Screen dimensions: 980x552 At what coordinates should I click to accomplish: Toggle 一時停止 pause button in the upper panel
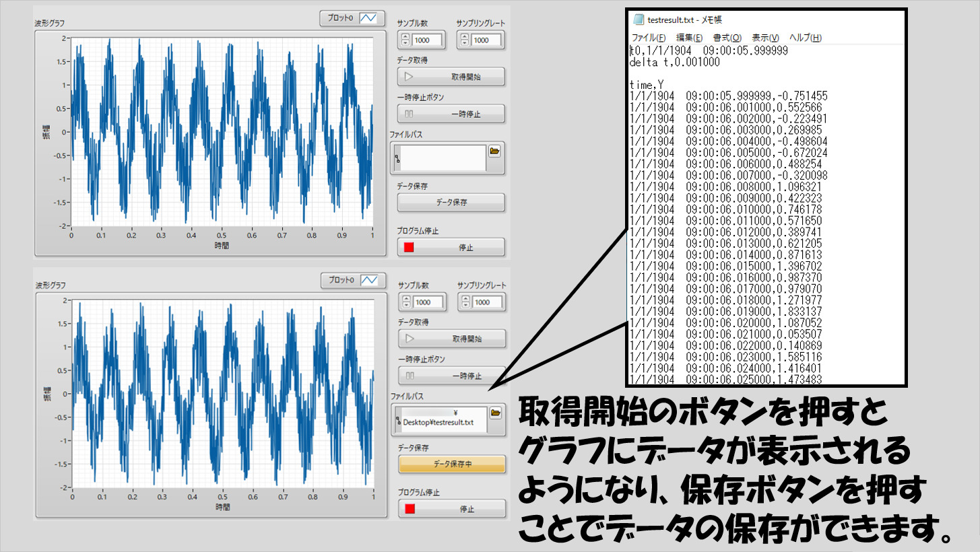tap(451, 114)
